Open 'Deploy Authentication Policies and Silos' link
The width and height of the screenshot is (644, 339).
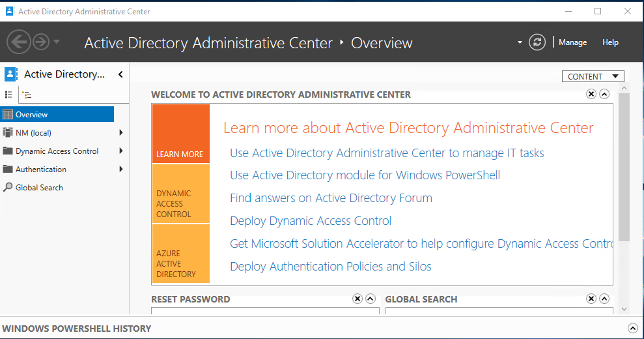click(331, 267)
